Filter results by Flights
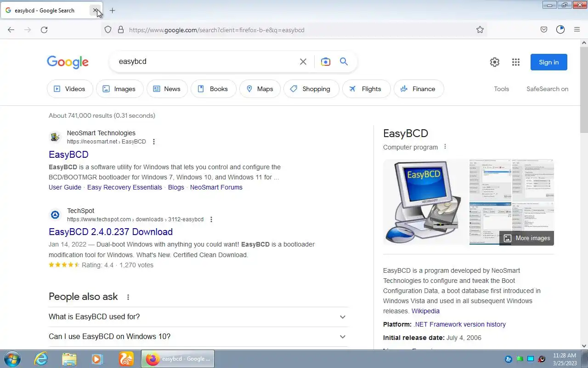588x368 pixels. [x=367, y=89]
